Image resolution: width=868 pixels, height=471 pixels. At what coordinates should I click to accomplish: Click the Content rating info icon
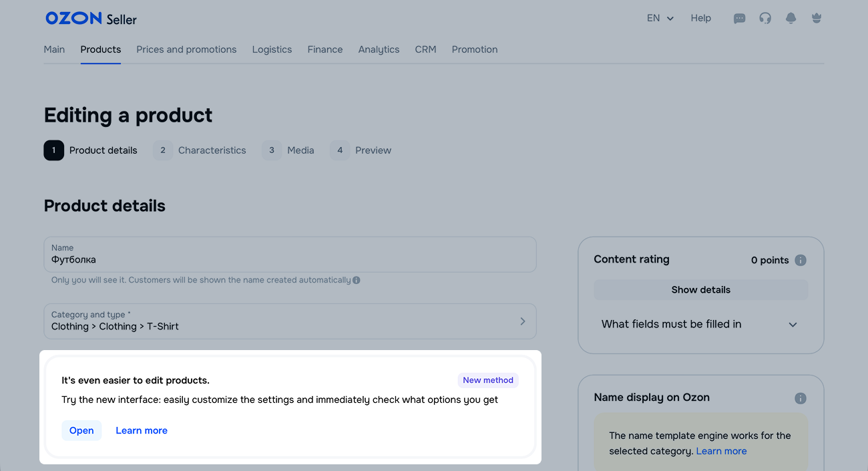click(x=801, y=261)
